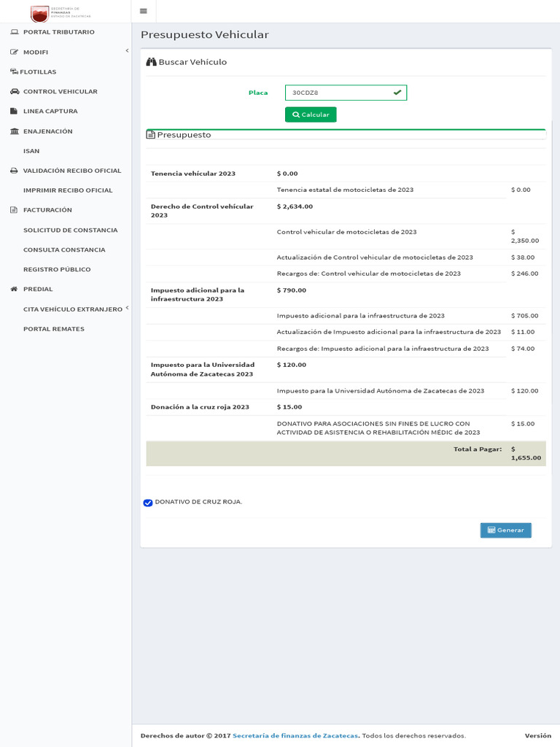Screen dimensions: 560x747
Task: Click Tenencia estatal de motocicletas de 2023
Action: click(345, 190)
